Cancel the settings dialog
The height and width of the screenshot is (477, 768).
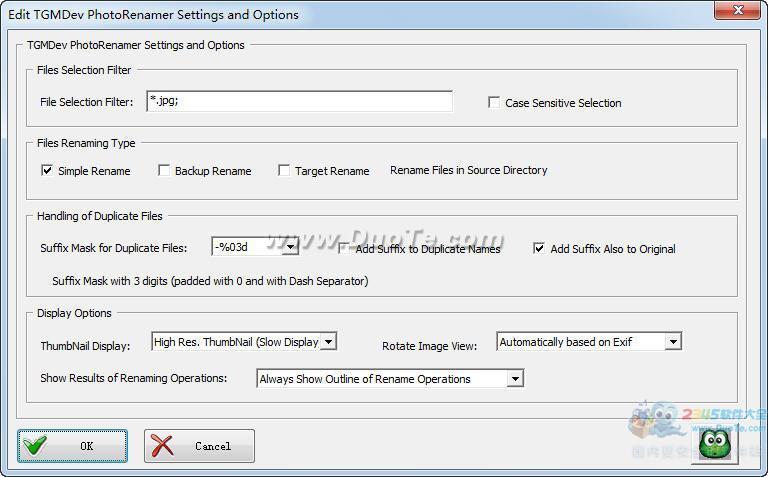click(x=199, y=446)
